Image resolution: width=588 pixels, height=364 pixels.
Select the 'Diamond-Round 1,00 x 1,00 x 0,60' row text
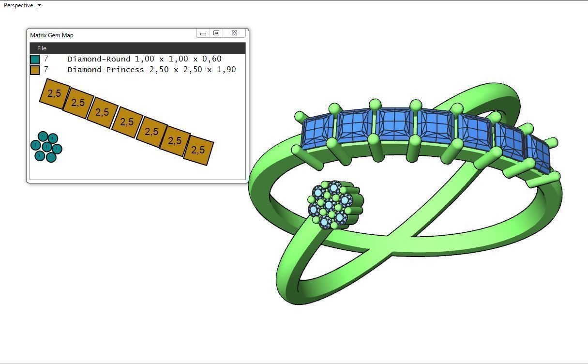[144, 59]
